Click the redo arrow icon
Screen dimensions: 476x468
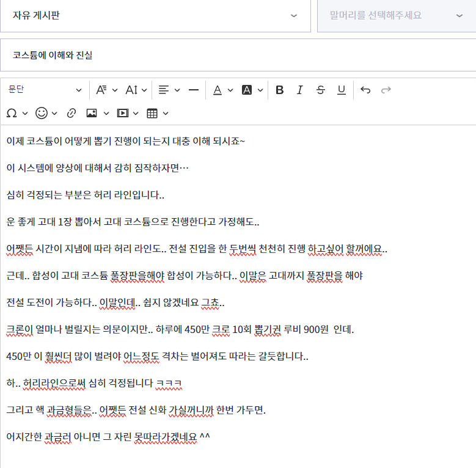[x=386, y=90]
